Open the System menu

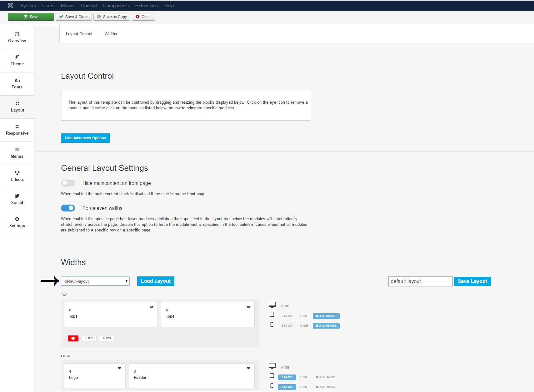28,6
